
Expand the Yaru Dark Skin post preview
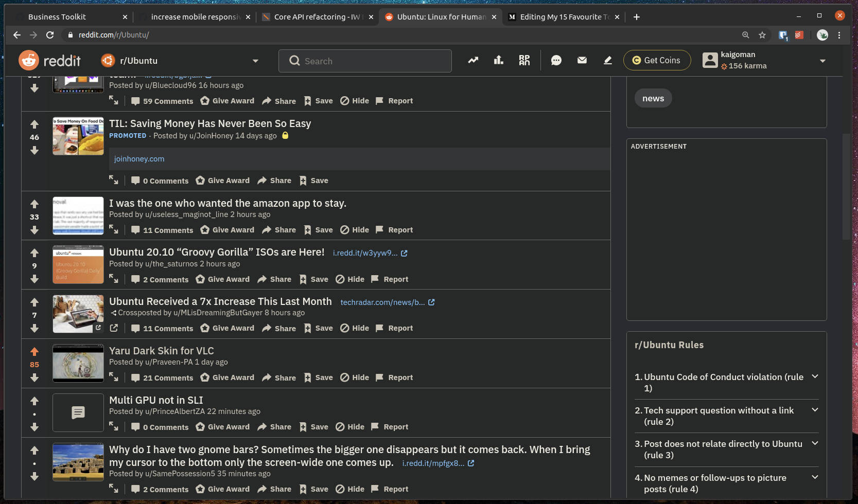(x=114, y=377)
